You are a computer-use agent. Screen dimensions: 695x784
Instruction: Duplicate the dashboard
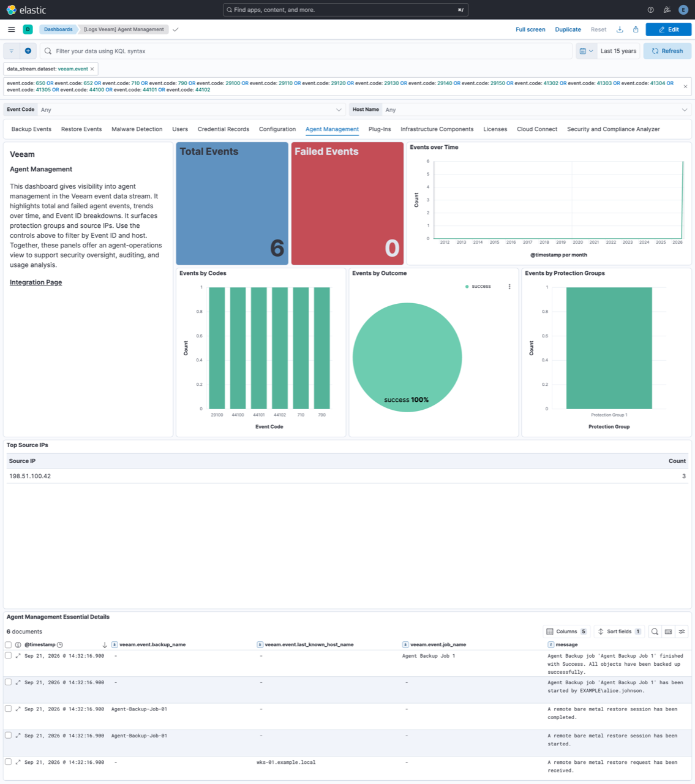[x=568, y=29]
